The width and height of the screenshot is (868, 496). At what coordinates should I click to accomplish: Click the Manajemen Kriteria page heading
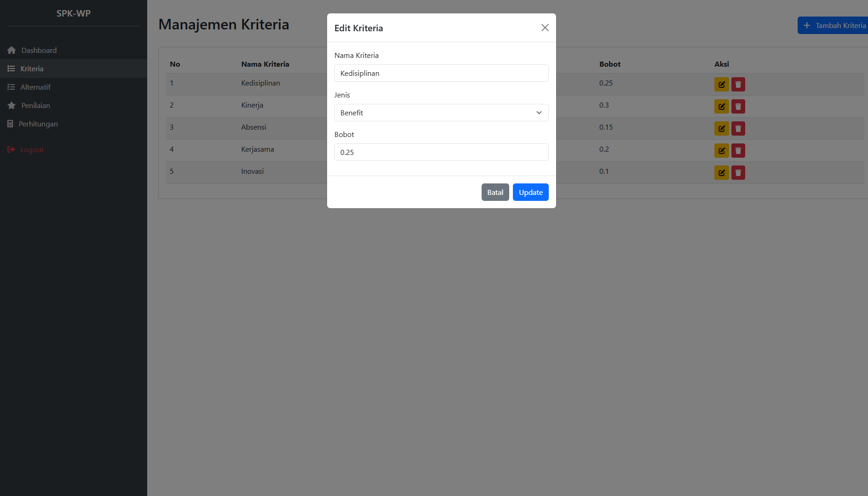(224, 24)
